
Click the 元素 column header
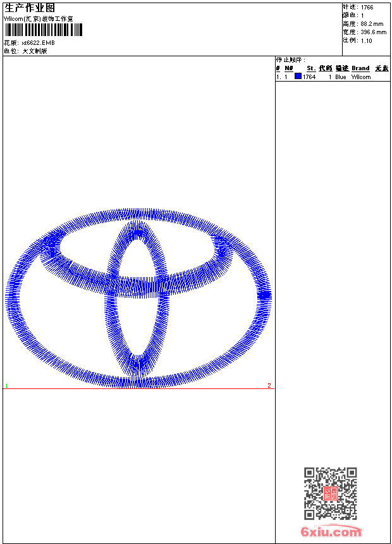coord(381,68)
